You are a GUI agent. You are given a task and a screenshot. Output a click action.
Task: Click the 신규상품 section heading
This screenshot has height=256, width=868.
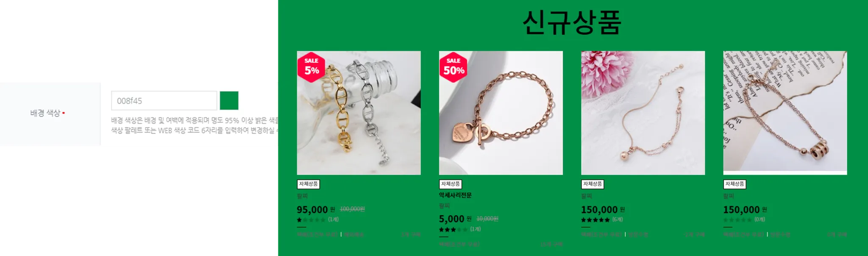pyautogui.click(x=572, y=22)
